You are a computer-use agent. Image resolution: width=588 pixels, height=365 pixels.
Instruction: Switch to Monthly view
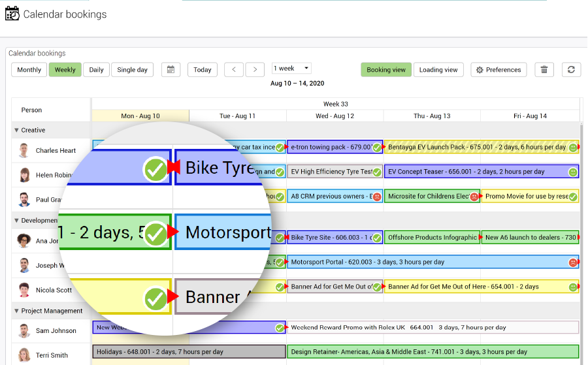point(29,70)
